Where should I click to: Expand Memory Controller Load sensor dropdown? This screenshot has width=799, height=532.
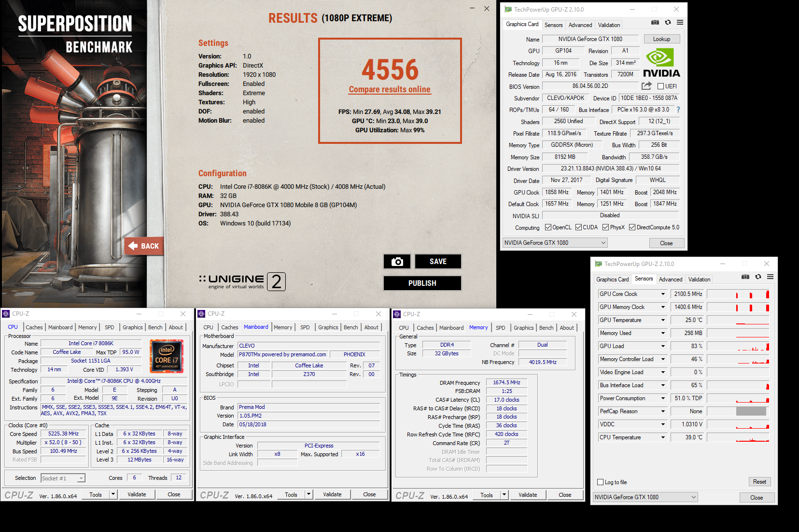point(663,359)
